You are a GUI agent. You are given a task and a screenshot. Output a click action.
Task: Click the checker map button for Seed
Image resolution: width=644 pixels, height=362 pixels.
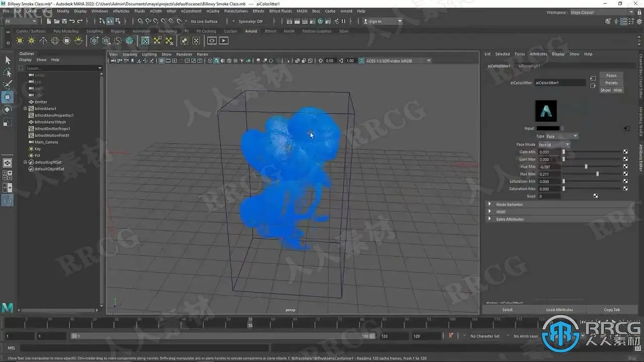pyautogui.click(x=596, y=196)
